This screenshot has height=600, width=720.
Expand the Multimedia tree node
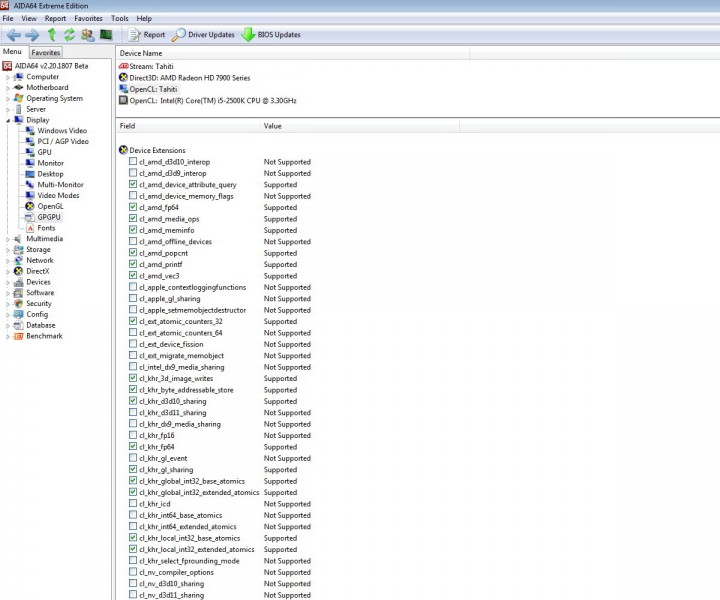tap(8, 239)
